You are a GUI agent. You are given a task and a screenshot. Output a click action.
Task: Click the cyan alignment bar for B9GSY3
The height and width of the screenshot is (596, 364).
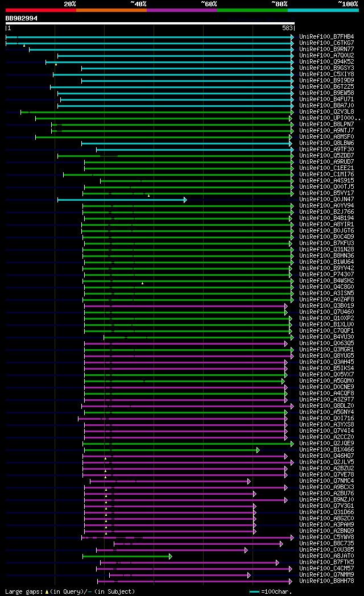(x=188, y=68)
